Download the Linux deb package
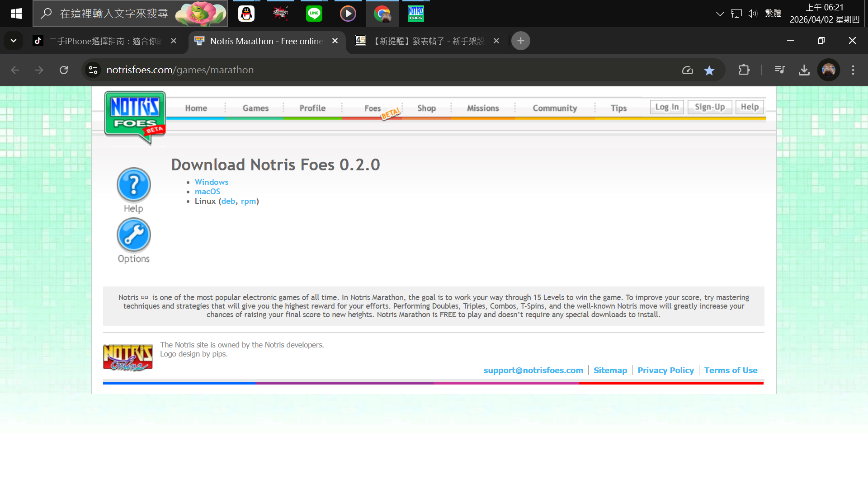Image resolution: width=868 pixels, height=488 pixels. [228, 201]
